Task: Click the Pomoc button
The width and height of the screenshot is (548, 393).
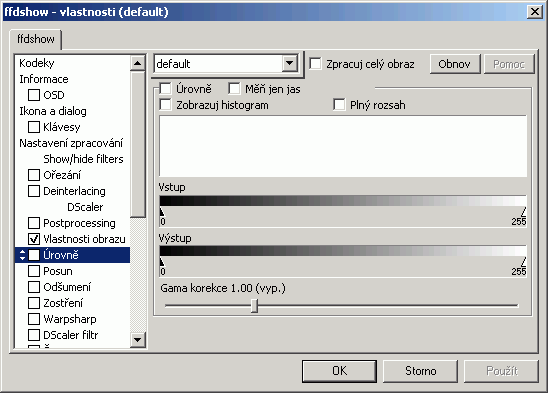Action: tap(509, 64)
